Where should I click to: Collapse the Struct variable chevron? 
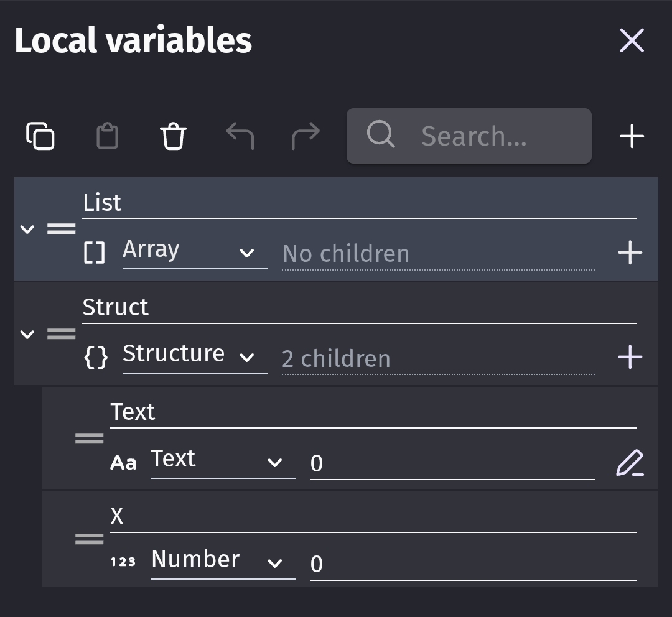coord(27,334)
